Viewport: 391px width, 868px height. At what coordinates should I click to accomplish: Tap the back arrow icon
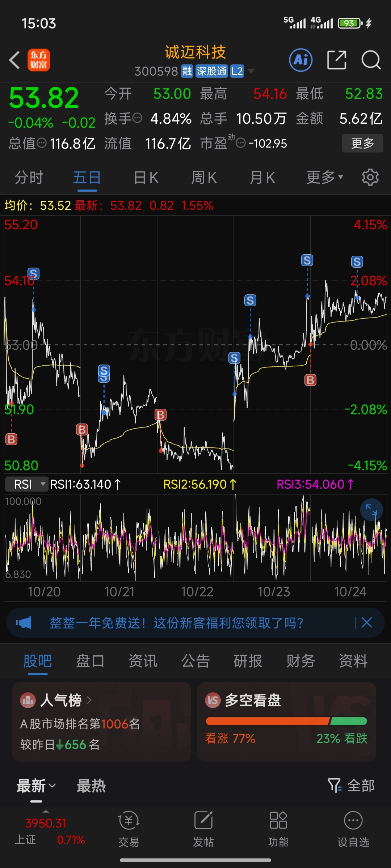tap(14, 60)
